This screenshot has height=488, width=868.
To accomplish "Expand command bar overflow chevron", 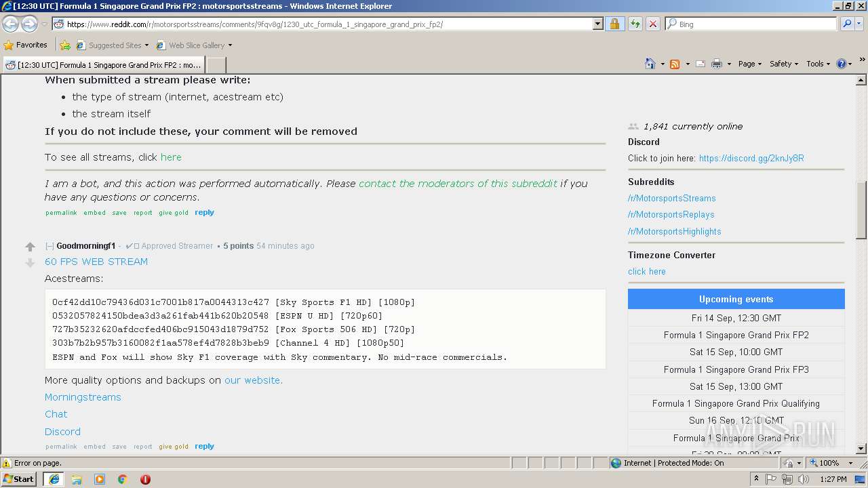I will [863, 60].
